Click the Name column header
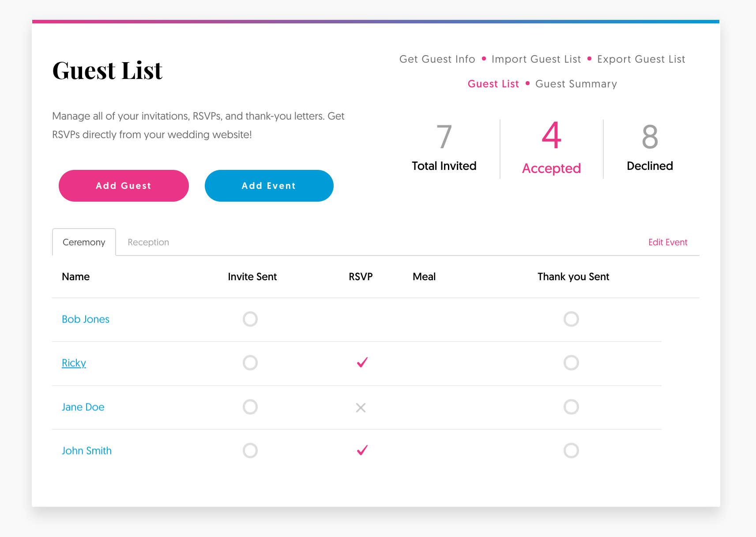 tap(76, 277)
